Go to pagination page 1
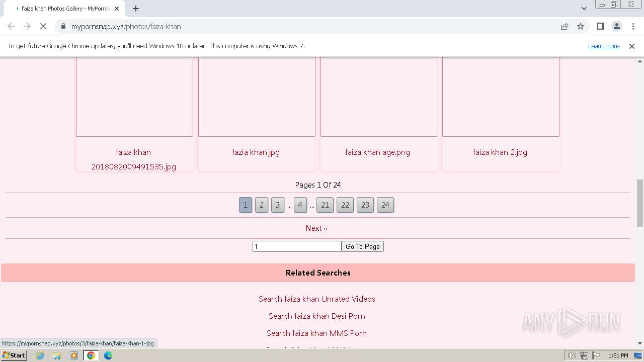This screenshot has width=644, height=362. coord(246,205)
